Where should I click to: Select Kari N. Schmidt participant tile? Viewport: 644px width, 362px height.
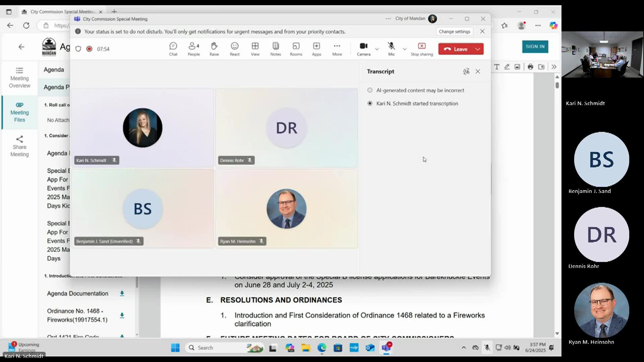pos(143,127)
